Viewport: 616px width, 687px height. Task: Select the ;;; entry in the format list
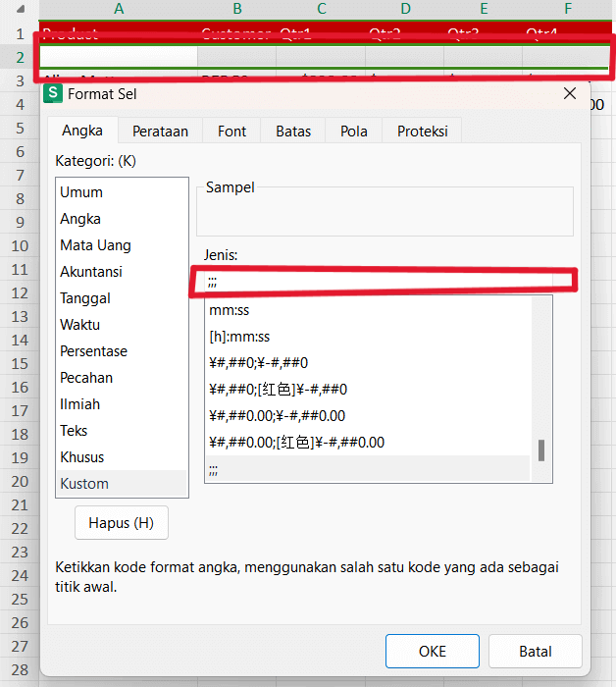(x=368, y=468)
